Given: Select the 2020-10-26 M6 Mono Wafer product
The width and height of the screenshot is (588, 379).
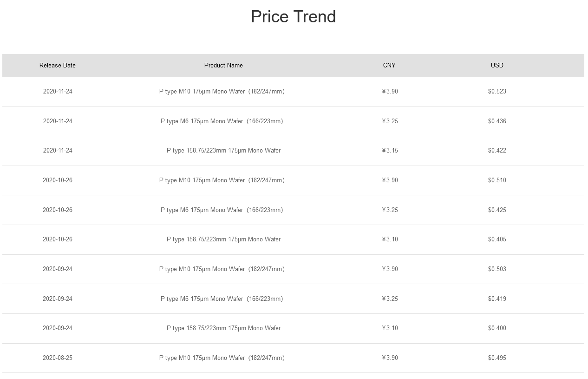Looking at the screenshot, I should (x=222, y=210).
